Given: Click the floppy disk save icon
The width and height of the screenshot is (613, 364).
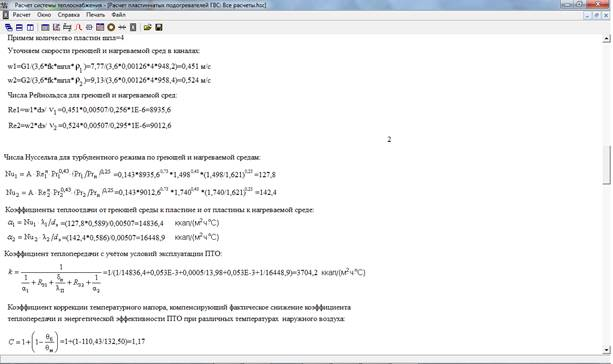Looking at the screenshot, I should pyautogui.click(x=159, y=27).
